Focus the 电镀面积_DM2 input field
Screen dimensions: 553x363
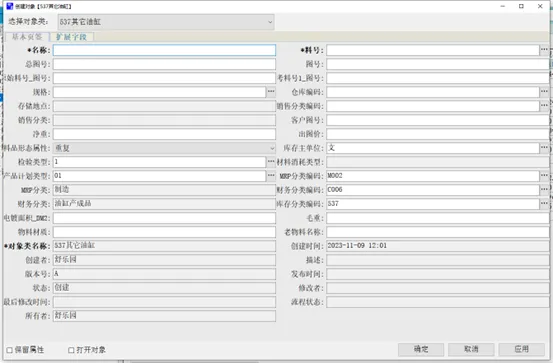[x=164, y=218]
